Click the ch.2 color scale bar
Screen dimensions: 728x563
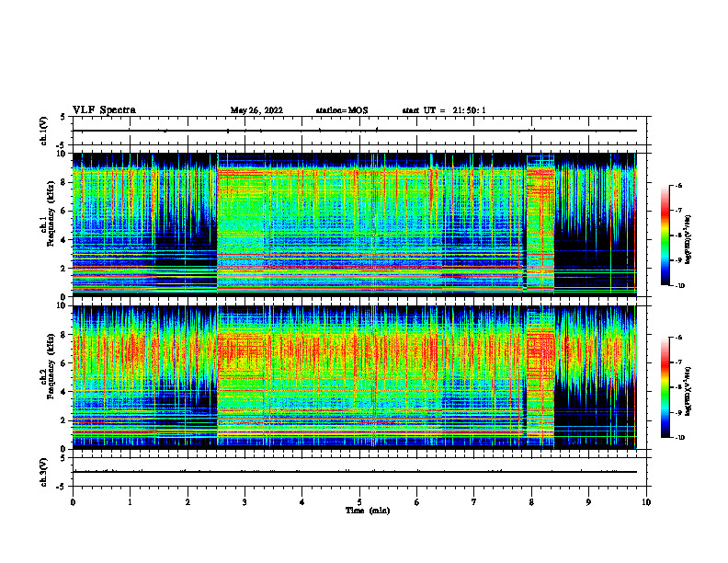click(x=665, y=387)
